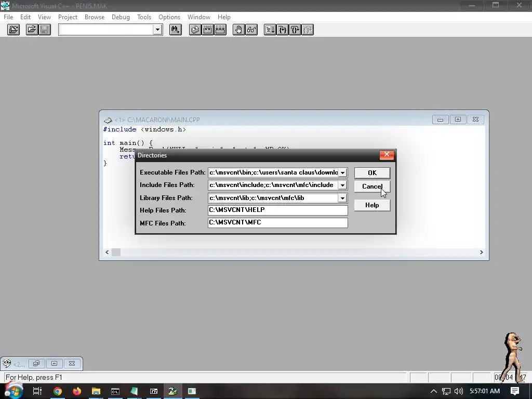This screenshot has width=532, height=399.
Task: Click the Run/Go debug toolbar icon
Action: (270, 30)
